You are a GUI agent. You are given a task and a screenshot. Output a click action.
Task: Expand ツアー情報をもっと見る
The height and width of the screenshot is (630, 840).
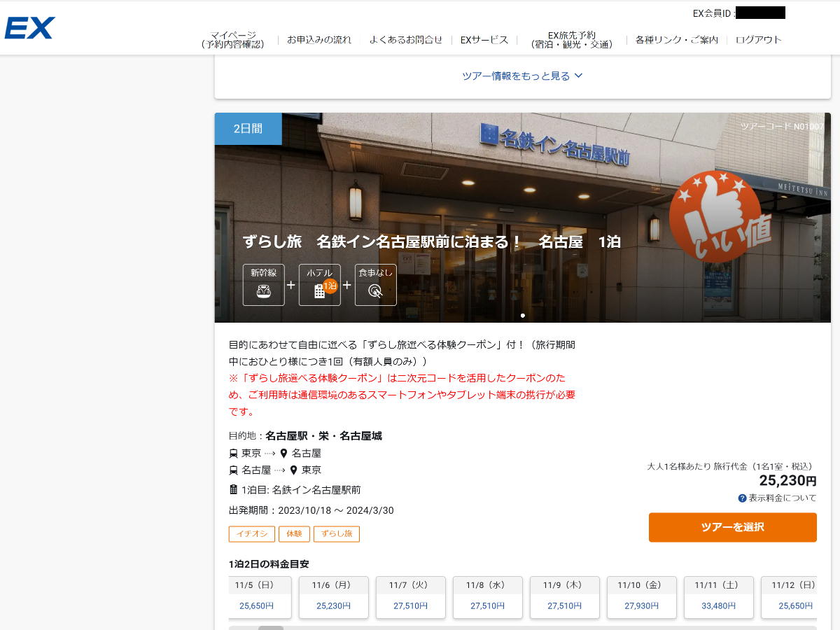(522, 76)
